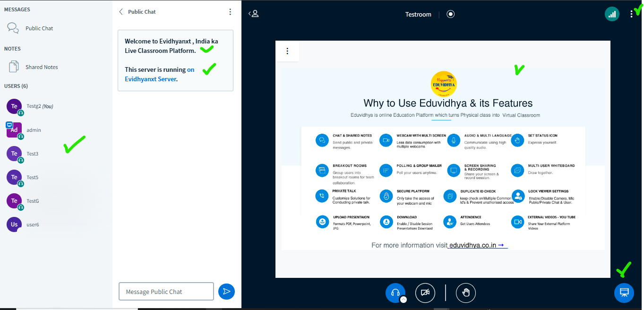Minimize the presentation area

[624, 293]
